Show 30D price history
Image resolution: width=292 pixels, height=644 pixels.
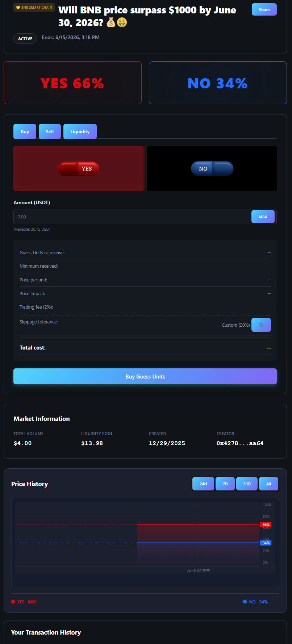coord(247,484)
